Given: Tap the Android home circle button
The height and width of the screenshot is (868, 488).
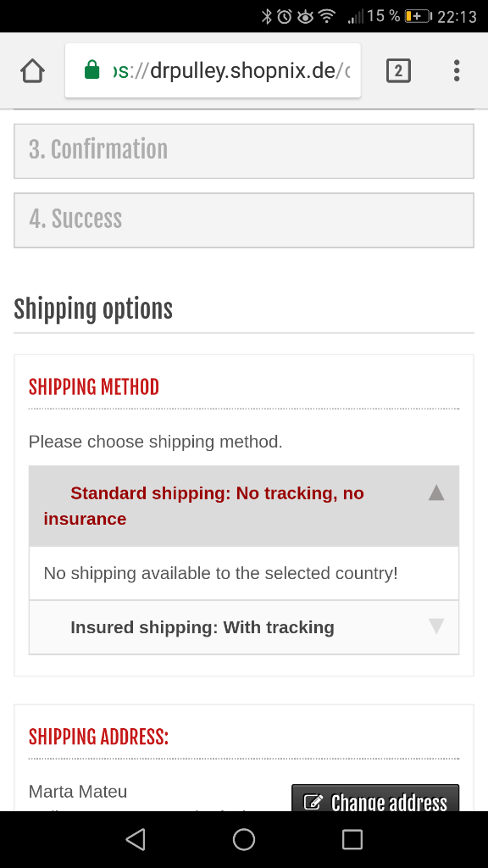Looking at the screenshot, I should pyautogui.click(x=244, y=839).
